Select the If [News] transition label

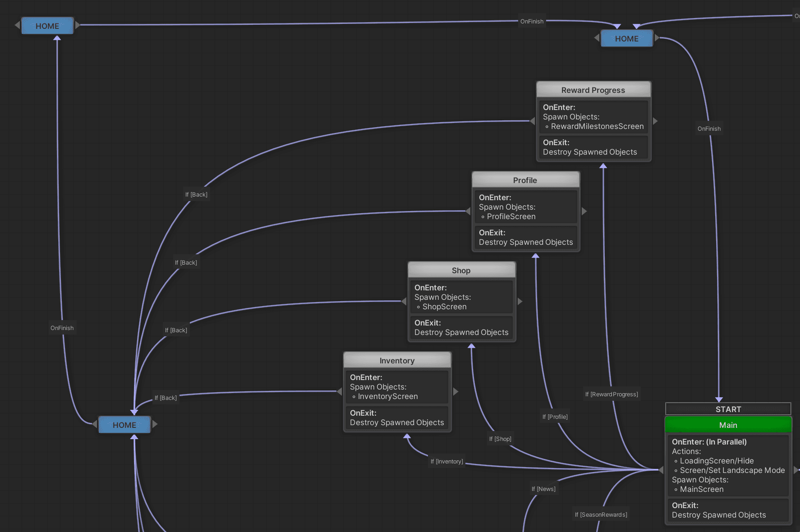(543, 489)
